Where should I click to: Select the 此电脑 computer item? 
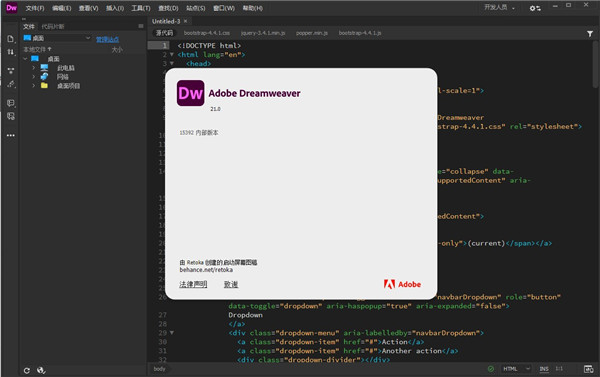click(65, 68)
